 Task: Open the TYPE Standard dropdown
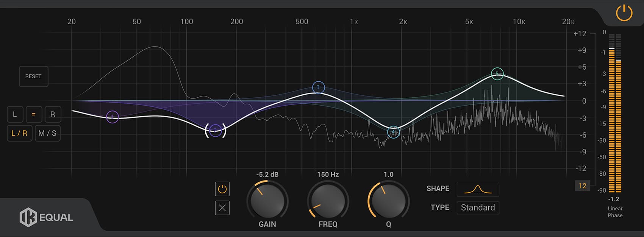pyautogui.click(x=478, y=208)
